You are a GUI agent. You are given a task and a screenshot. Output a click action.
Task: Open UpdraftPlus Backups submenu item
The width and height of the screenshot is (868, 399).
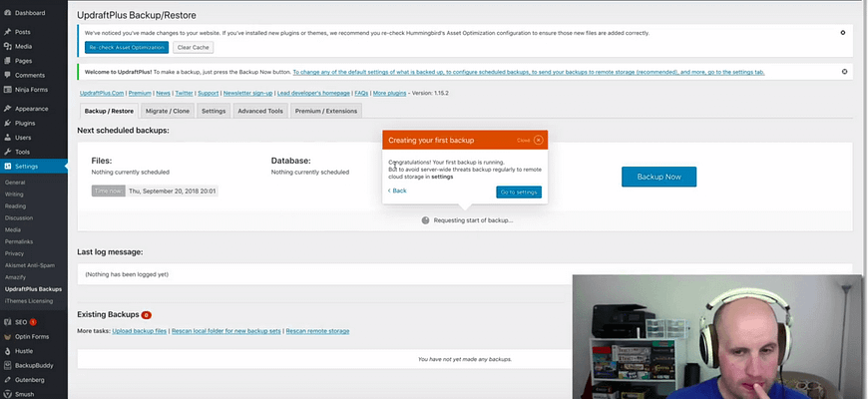tap(33, 289)
